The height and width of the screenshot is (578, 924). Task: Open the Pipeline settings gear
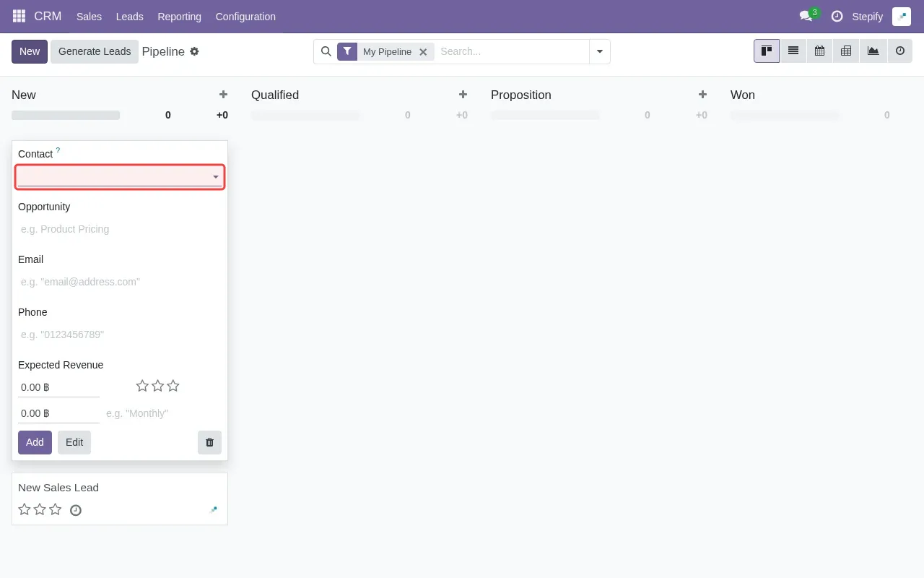(x=194, y=51)
